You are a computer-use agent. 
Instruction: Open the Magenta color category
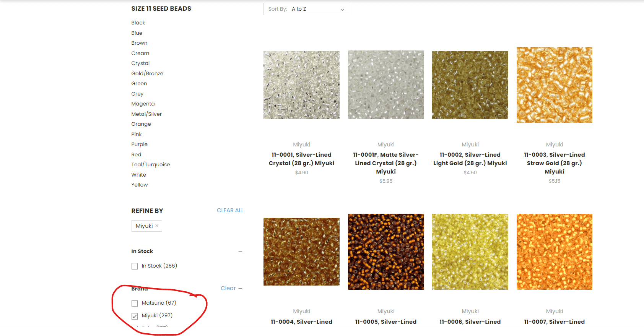143,104
